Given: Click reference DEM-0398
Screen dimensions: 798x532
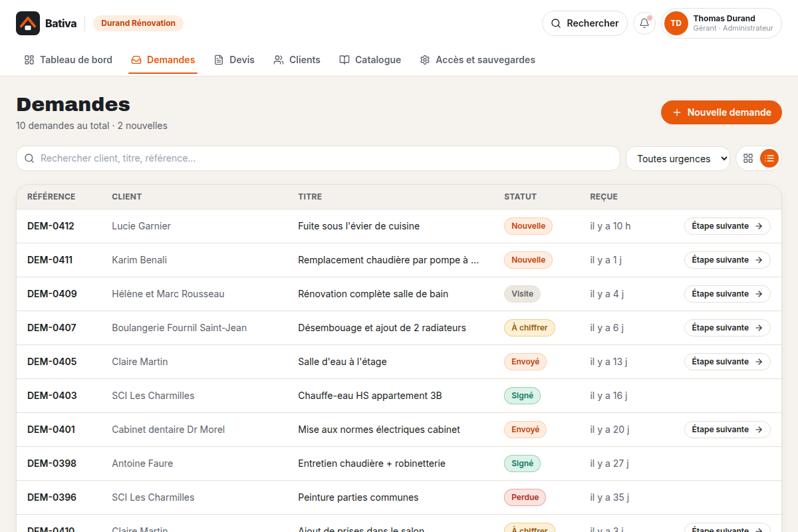Looking at the screenshot, I should 52,464.
